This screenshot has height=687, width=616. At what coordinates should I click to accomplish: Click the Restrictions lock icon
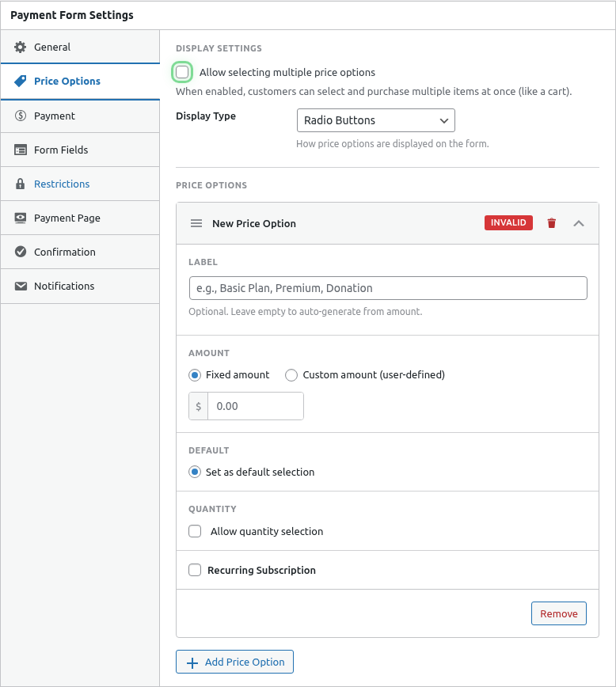click(21, 184)
